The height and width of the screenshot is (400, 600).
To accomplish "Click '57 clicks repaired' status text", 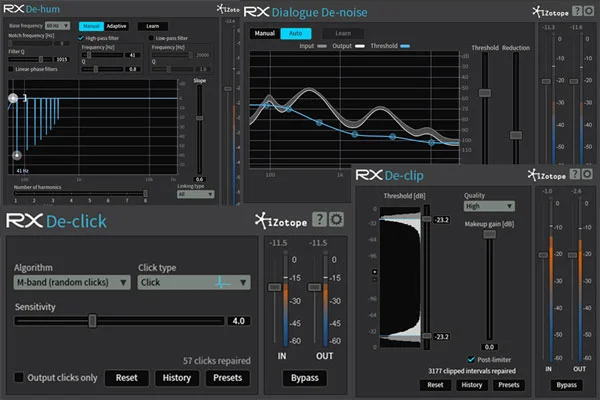I will [217, 361].
